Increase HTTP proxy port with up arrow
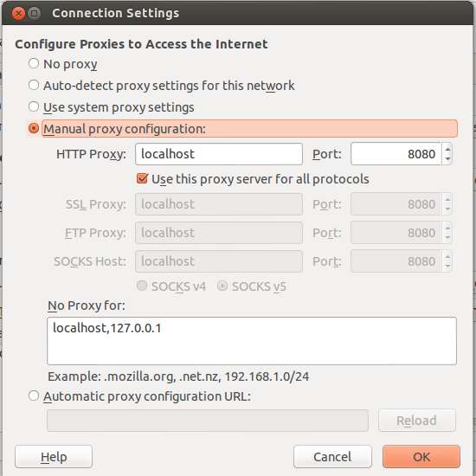 (447, 149)
